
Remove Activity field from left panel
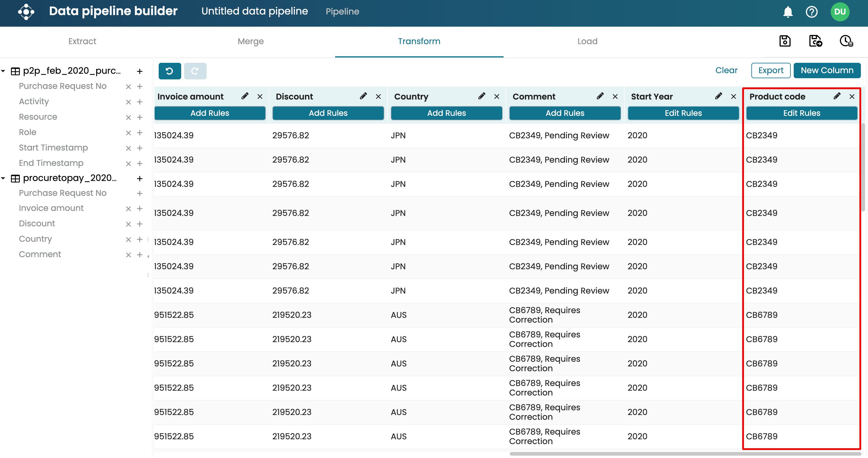[x=128, y=102]
